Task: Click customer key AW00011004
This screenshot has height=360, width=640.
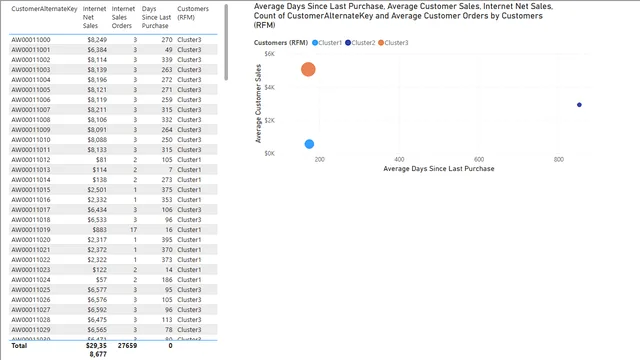Action: (31, 80)
